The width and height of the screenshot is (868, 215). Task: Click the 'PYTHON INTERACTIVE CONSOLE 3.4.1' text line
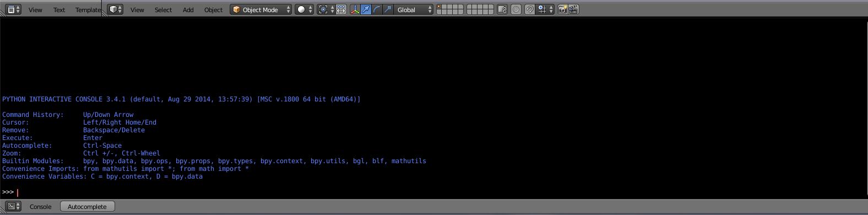point(181,99)
